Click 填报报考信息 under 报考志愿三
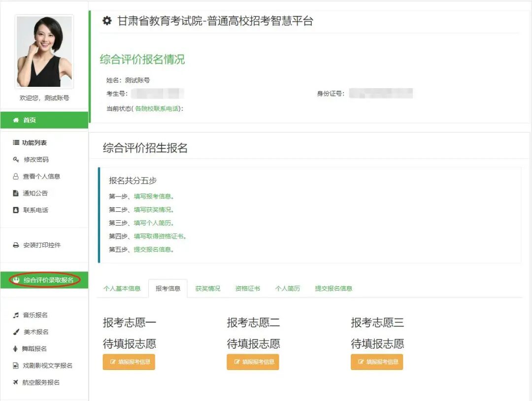The width and height of the screenshot is (532, 401). (377, 362)
